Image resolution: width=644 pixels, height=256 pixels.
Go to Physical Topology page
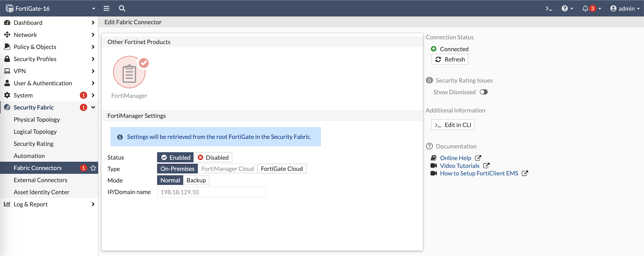37,120
